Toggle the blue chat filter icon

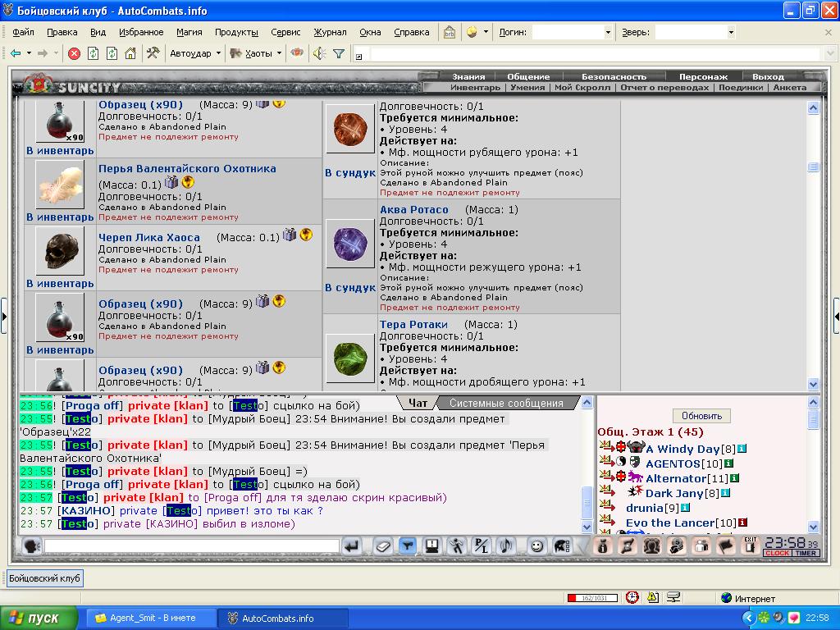click(408, 546)
